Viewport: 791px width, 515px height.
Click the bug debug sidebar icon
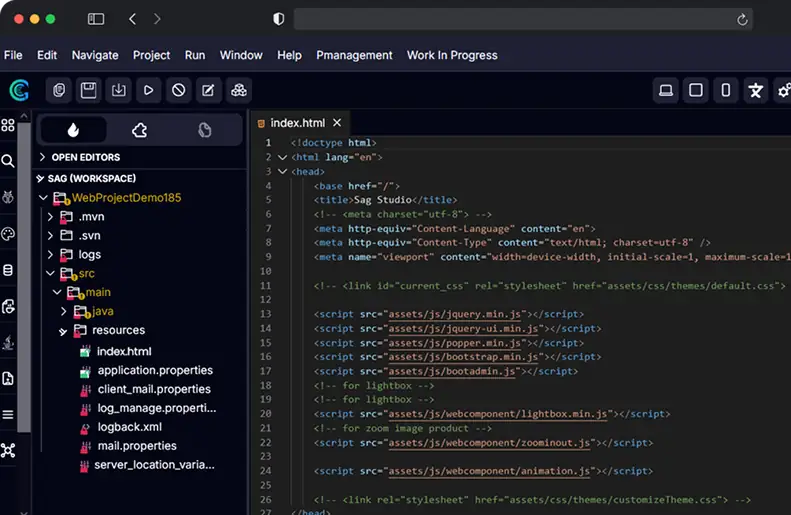coord(8,197)
